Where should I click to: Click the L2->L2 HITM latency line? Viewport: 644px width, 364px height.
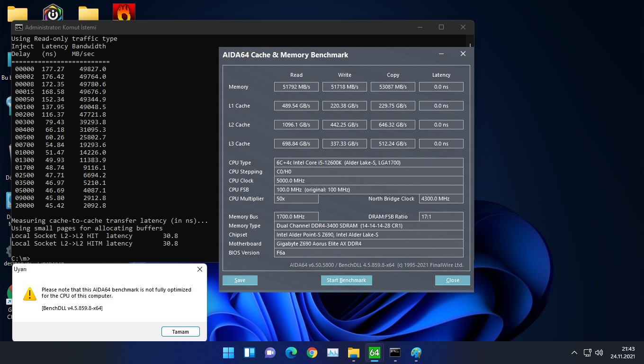click(x=95, y=243)
